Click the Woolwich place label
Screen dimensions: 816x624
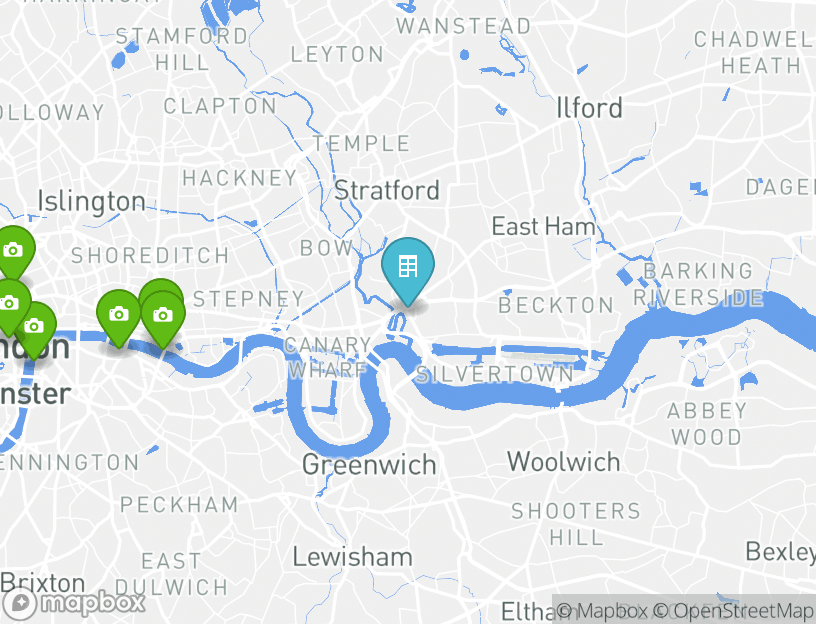click(564, 462)
